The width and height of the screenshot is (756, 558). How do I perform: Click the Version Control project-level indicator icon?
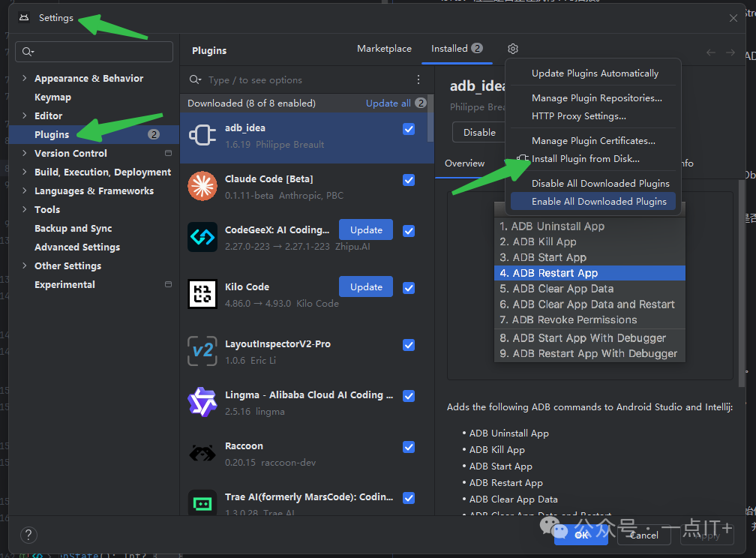pyautogui.click(x=168, y=153)
